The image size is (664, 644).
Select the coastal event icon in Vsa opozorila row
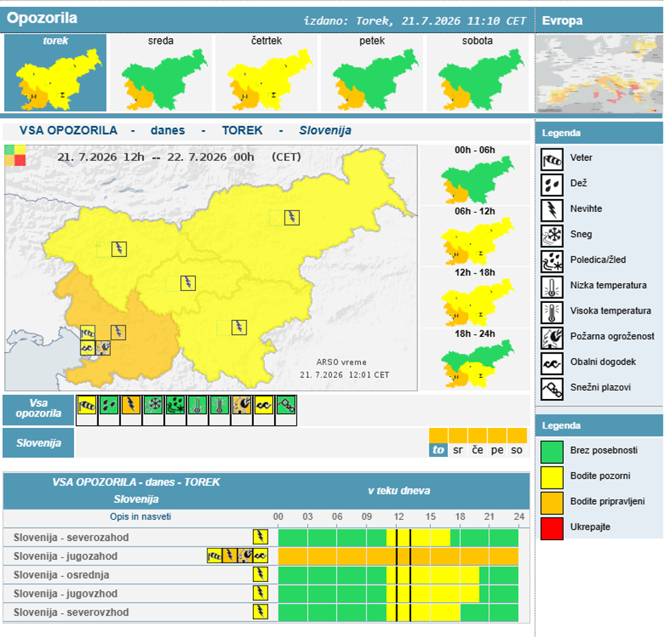pyautogui.click(x=263, y=405)
